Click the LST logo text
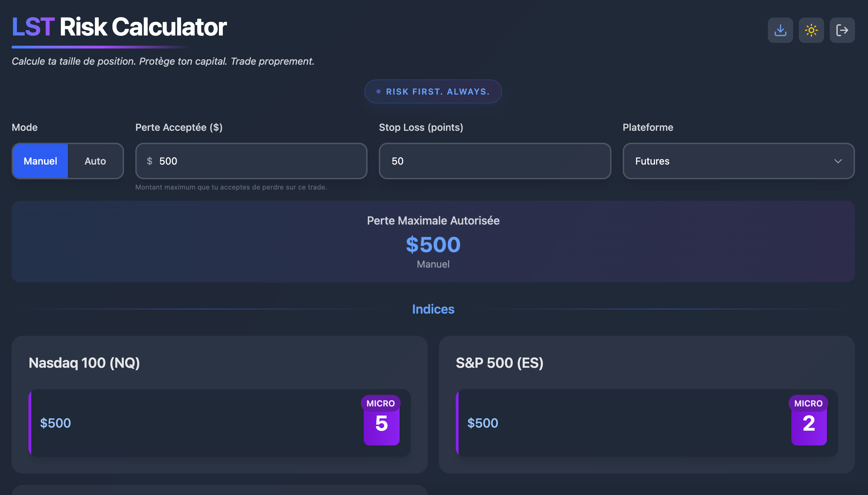This screenshot has height=495, width=868. pyautogui.click(x=33, y=27)
